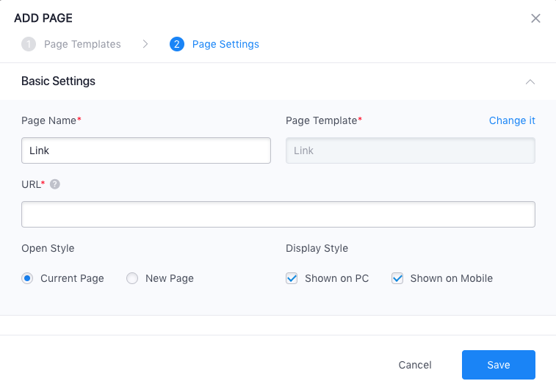Click the disabled Page Template field
Screen dimensions: 556x392
click(x=411, y=150)
